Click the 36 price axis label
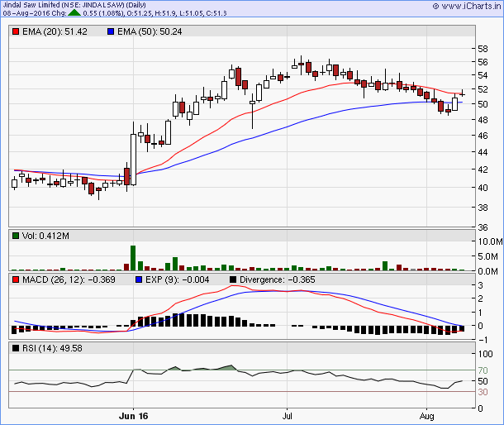Image resolution: width=504 pixels, height=425 pixels. point(483,227)
